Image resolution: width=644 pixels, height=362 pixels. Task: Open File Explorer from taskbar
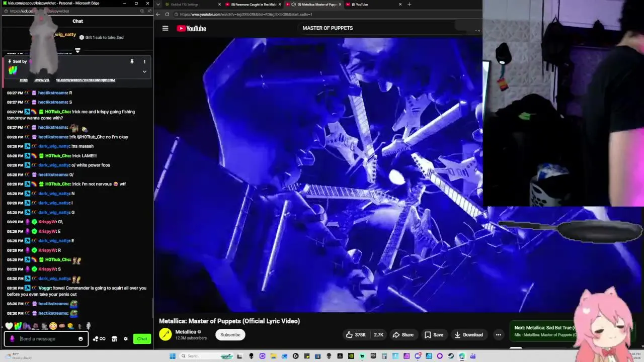click(274, 356)
